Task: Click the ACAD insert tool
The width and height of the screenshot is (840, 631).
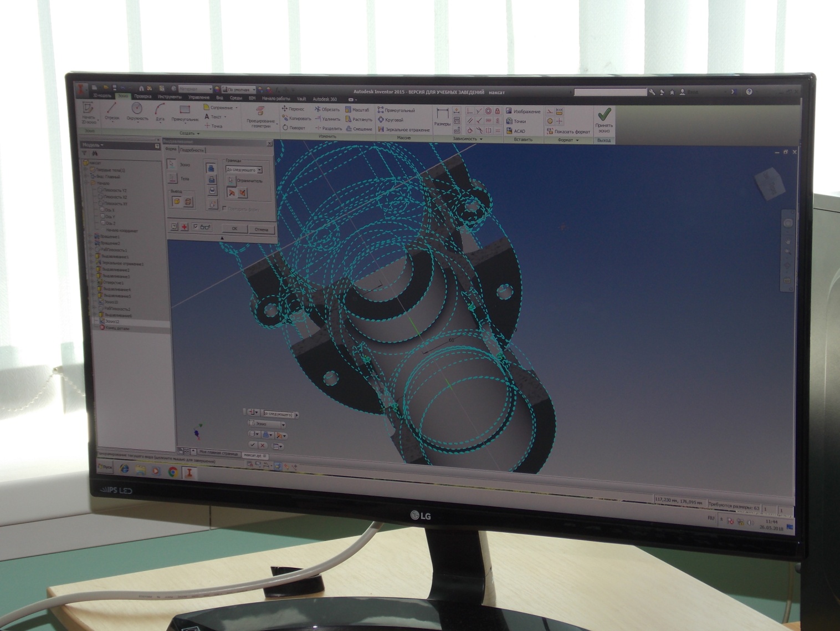Action: click(515, 131)
